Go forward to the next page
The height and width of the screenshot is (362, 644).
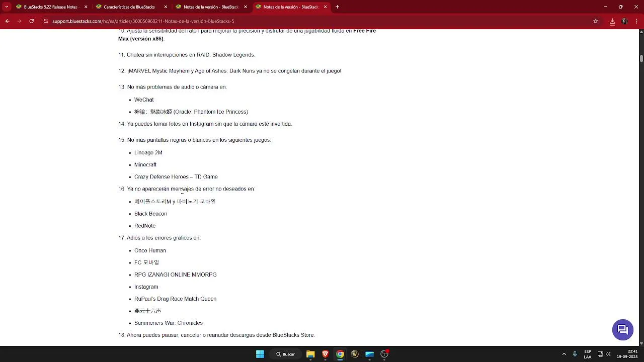click(x=19, y=21)
